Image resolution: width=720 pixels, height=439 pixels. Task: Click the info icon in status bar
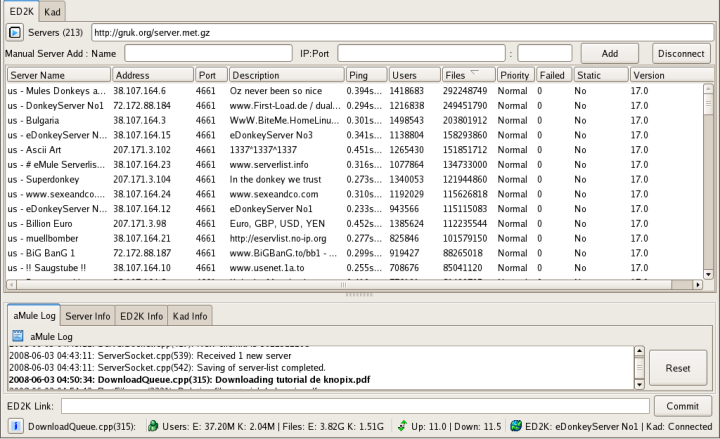[x=15, y=426]
